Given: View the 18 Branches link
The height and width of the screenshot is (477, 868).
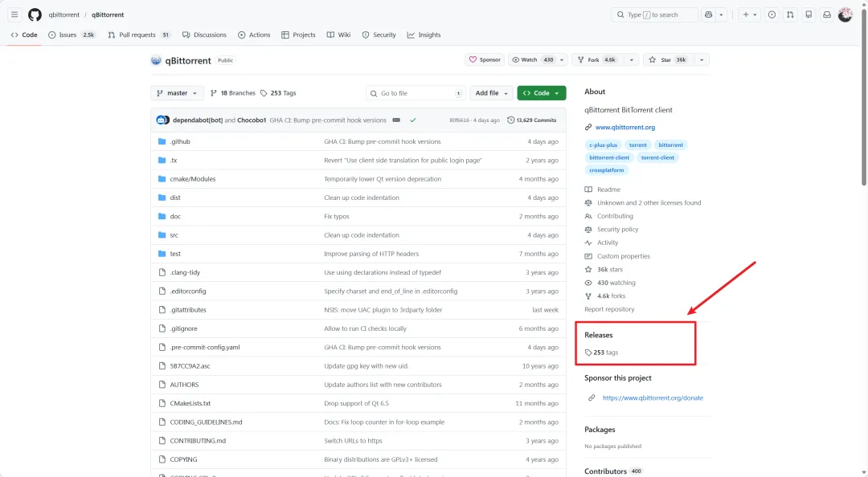Looking at the screenshot, I should 233,93.
